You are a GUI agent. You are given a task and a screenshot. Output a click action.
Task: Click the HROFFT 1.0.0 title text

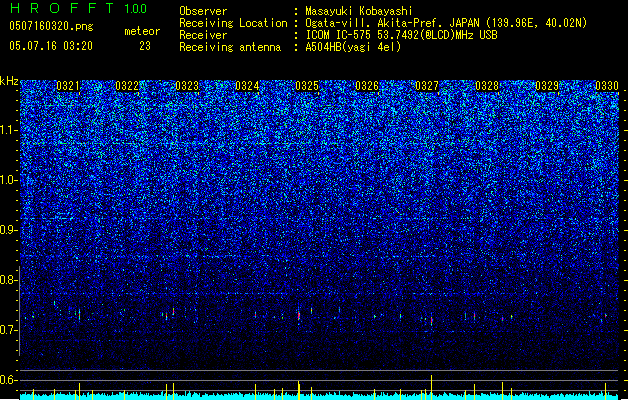tap(79, 8)
